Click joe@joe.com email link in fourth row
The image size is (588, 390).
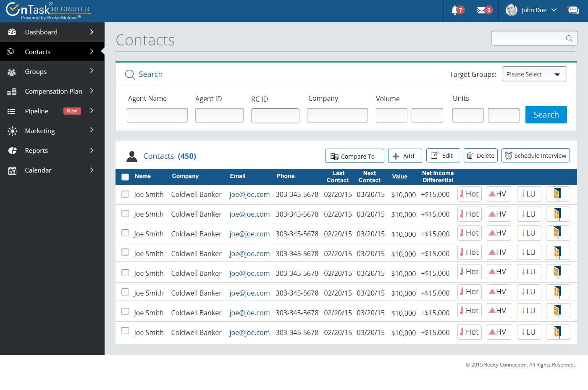[x=249, y=254]
